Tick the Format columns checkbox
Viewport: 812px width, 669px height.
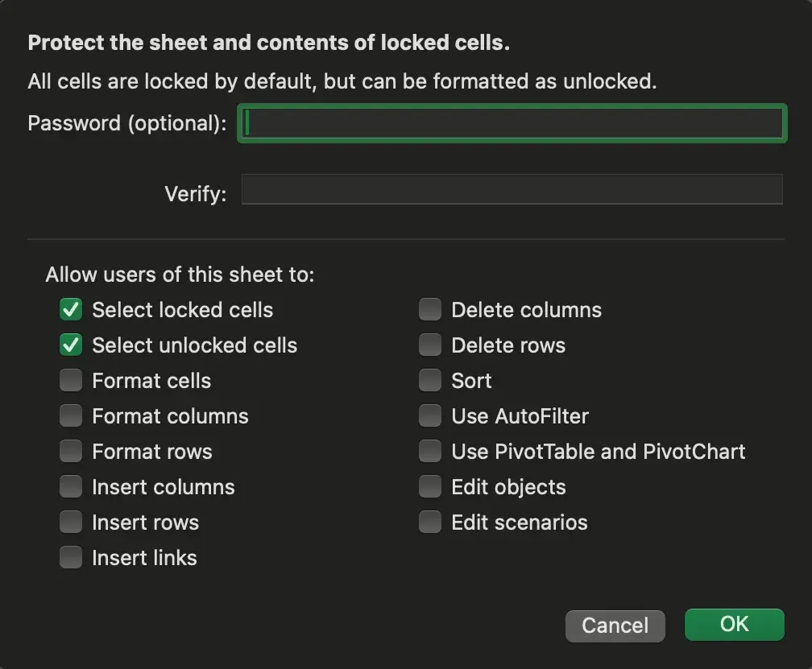(71, 415)
